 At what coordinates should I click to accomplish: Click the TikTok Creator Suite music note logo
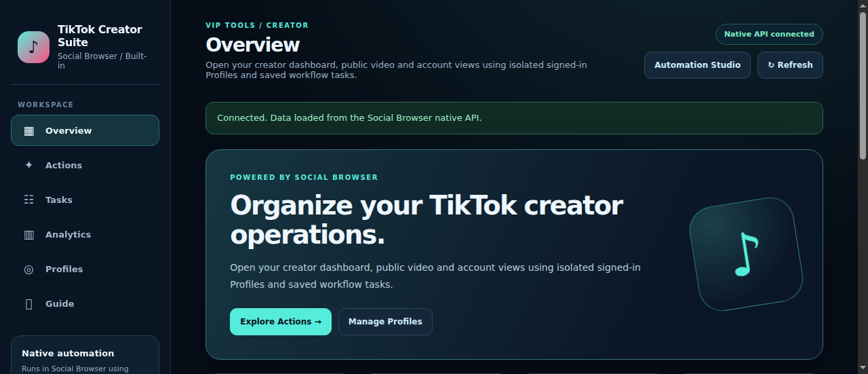point(34,47)
